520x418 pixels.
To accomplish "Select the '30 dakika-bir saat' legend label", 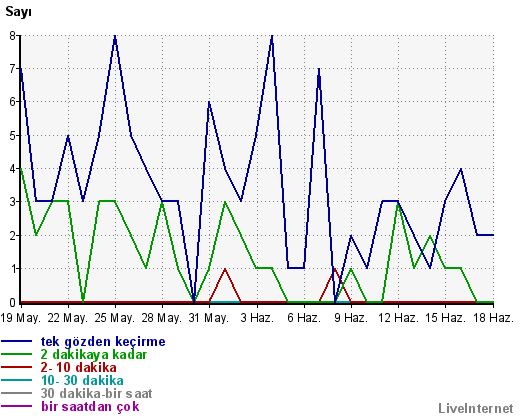I will (x=96, y=393).
